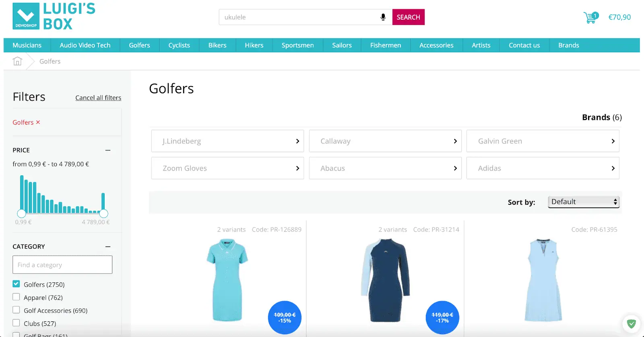This screenshot has height=337, width=644.
Task: Open the turquoise polo dress product image
Action: [227, 280]
